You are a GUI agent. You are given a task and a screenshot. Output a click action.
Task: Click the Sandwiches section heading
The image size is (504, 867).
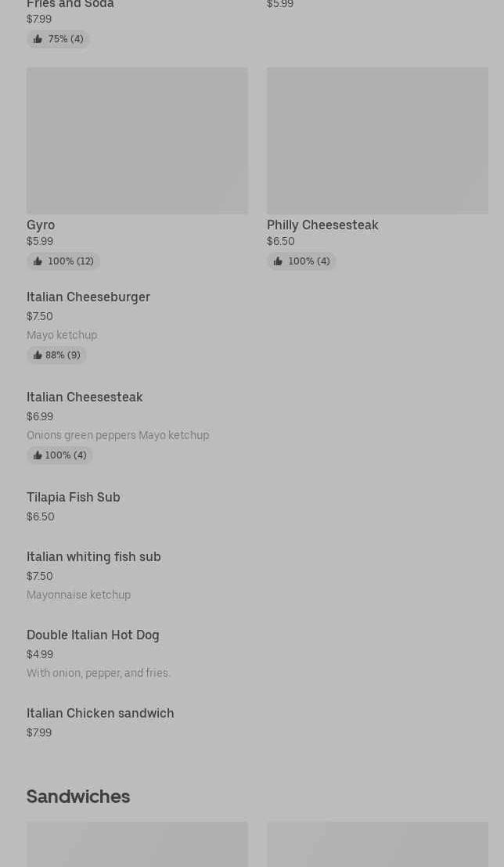[x=78, y=797]
